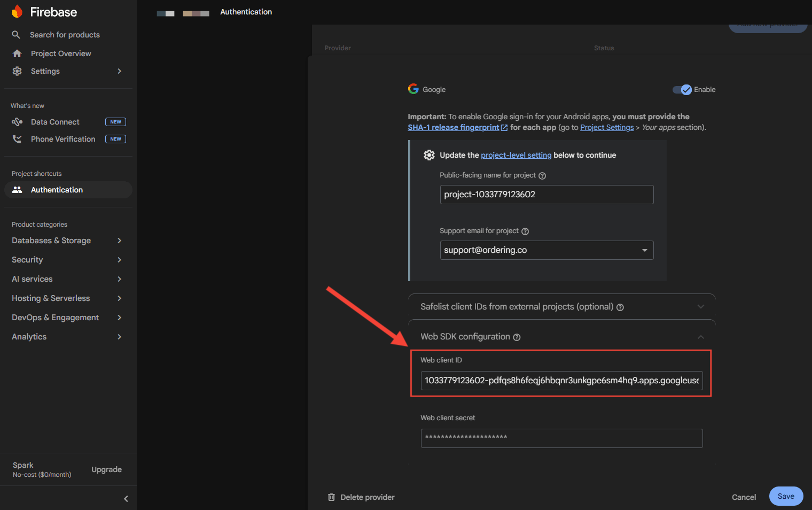Click Authentication breadcrumb in top bar
This screenshot has width=812, height=510.
point(246,12)
